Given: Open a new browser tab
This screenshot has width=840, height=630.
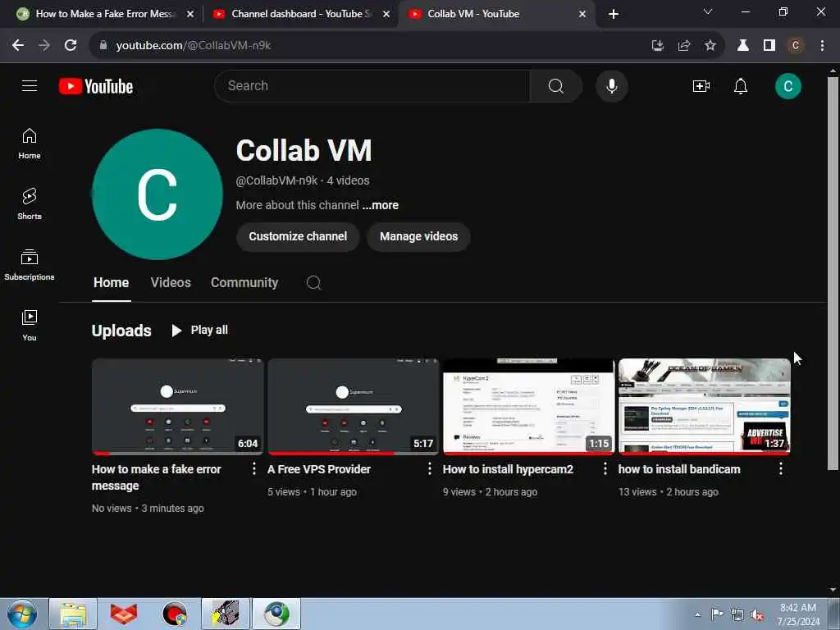Looking at the screenshot, I should (x=614, y=14).
